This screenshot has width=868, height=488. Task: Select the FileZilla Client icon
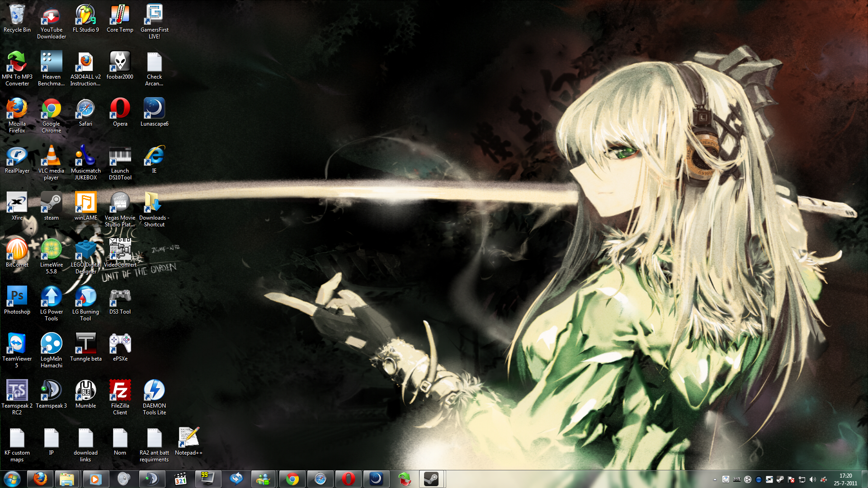(x=120, y=398)
